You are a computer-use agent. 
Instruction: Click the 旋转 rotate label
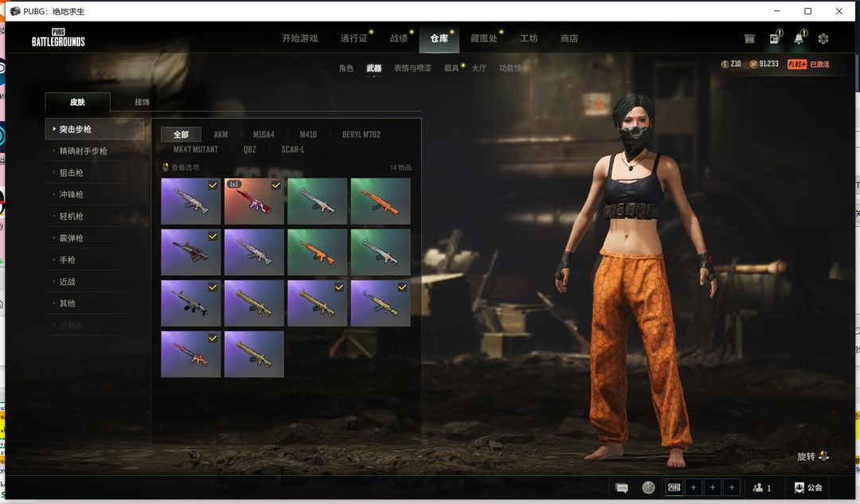point(806,456)
